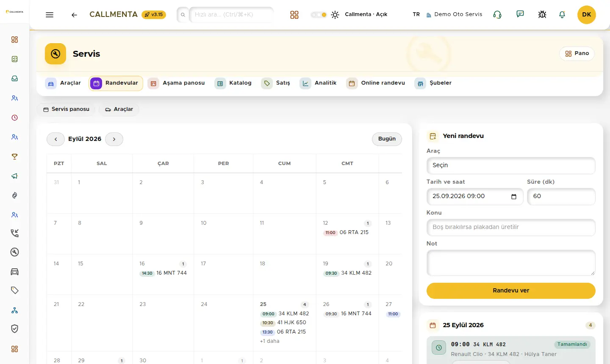The height and width of the screenshot is (364, 610).
Task: Click the hamburger menu icon in the header
Action: tap(50, 15)
